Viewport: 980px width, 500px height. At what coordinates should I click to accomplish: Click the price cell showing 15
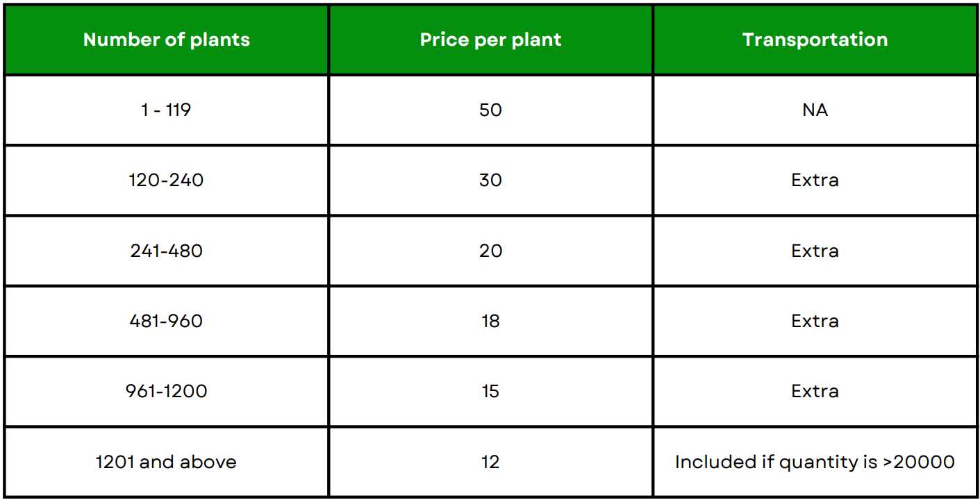(x=490, y=391)
